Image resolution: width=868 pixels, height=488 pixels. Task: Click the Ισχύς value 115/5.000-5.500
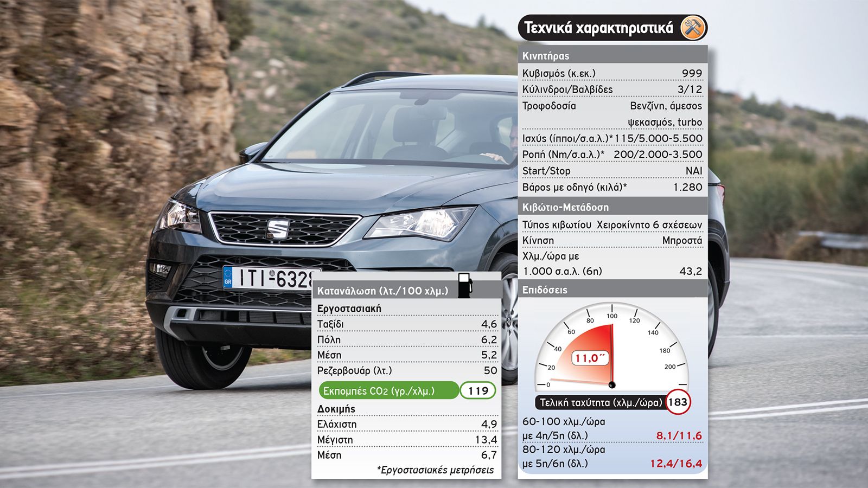[x=658, y=138]
